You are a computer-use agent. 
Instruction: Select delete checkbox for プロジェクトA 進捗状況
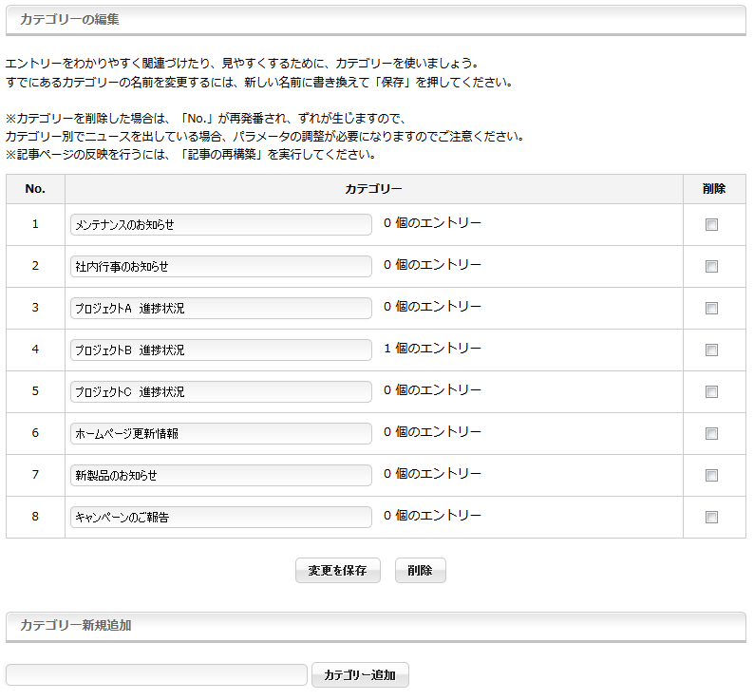pos(711,309)
